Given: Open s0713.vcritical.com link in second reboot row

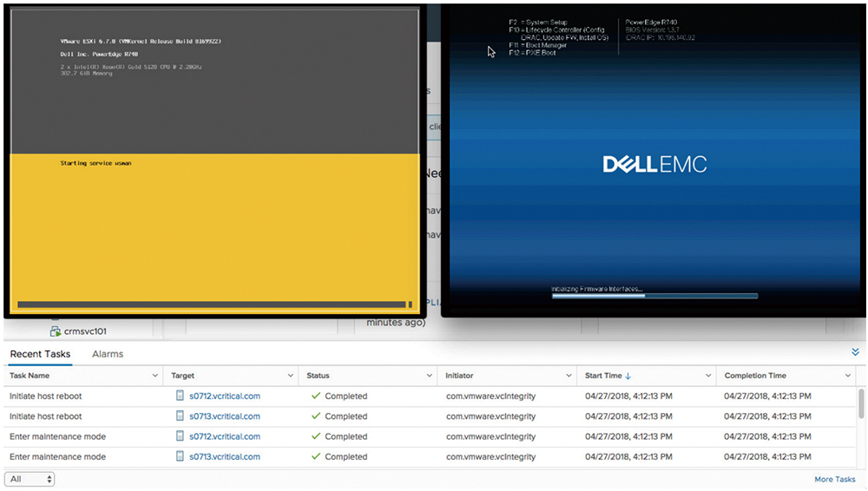Looking at the screenshot, I should point(225,416).
